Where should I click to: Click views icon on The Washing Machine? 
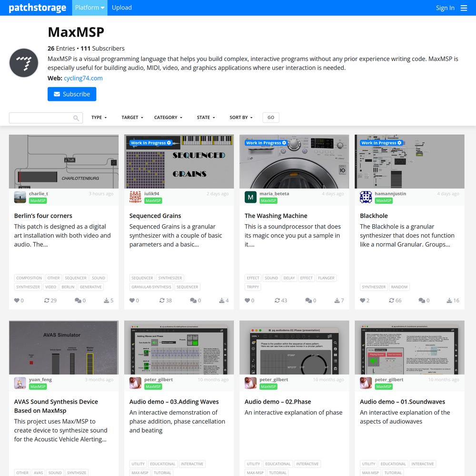click(x=278, y=300)
